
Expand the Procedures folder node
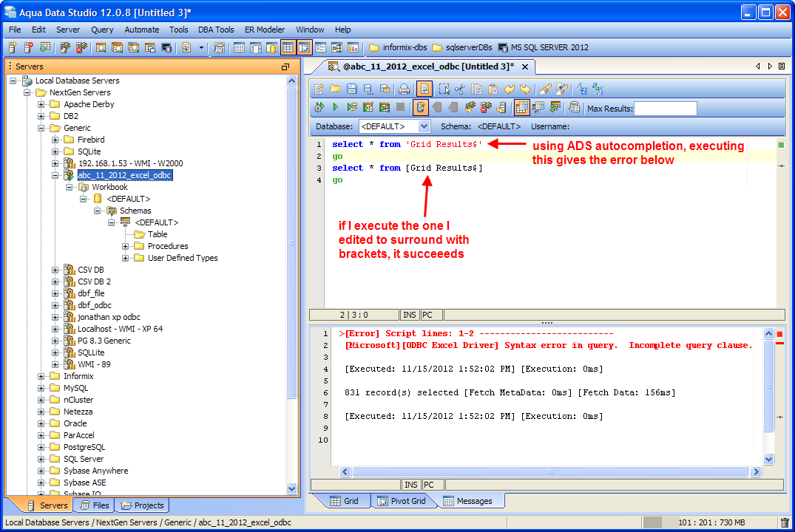[x=125, y=246]
